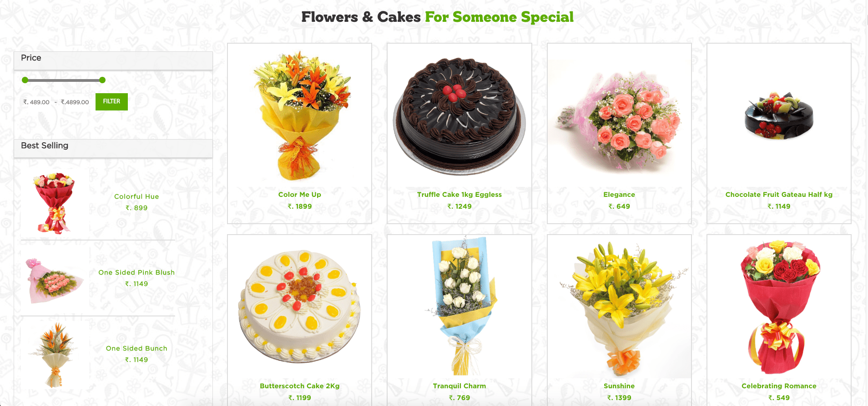Click the One Sided Bunch link
Image resolution: width=868 pixels, height=406 pixels.
(x=136, y=348)
